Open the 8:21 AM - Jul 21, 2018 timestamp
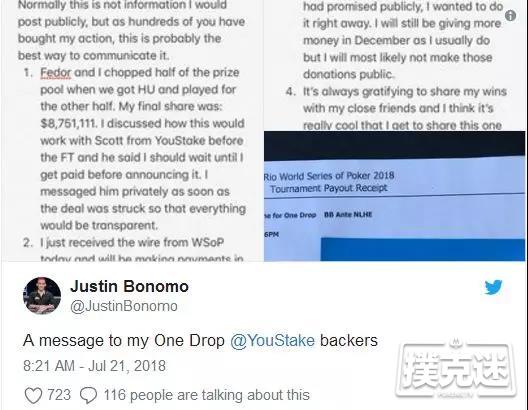 point(94,366)
